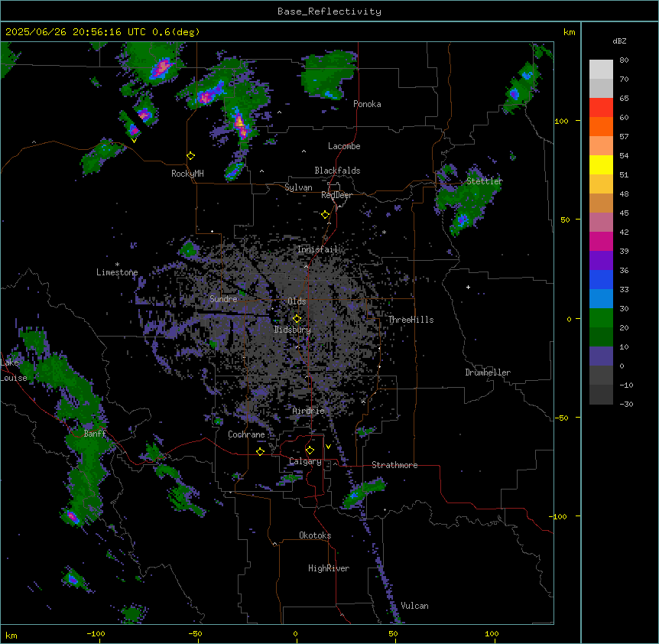The image size is (659, 644).
Task: Click the HighRiver label
Action: 329,568
